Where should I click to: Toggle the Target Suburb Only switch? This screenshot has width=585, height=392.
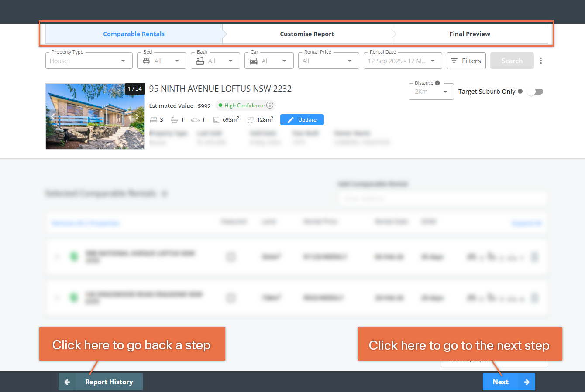[x=535, y=92]
